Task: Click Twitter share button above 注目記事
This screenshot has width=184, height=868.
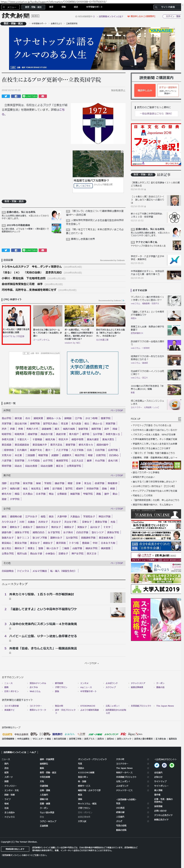Action: click(x=6, y=250)
